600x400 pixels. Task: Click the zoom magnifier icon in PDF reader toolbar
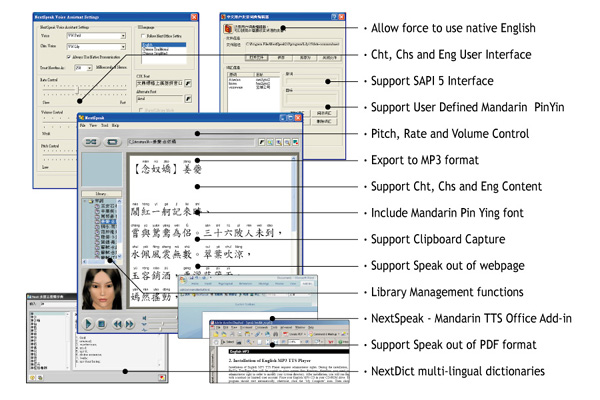(x=249, y=341)
